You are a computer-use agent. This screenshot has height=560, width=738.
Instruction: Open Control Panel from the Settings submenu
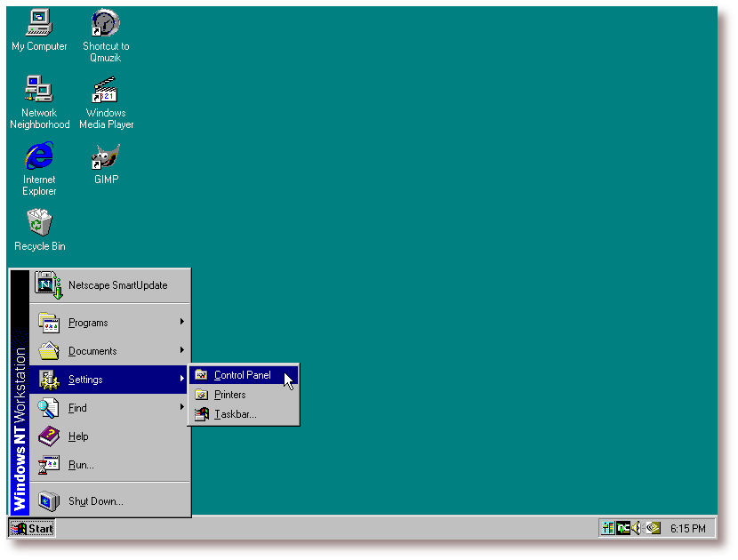245,374
